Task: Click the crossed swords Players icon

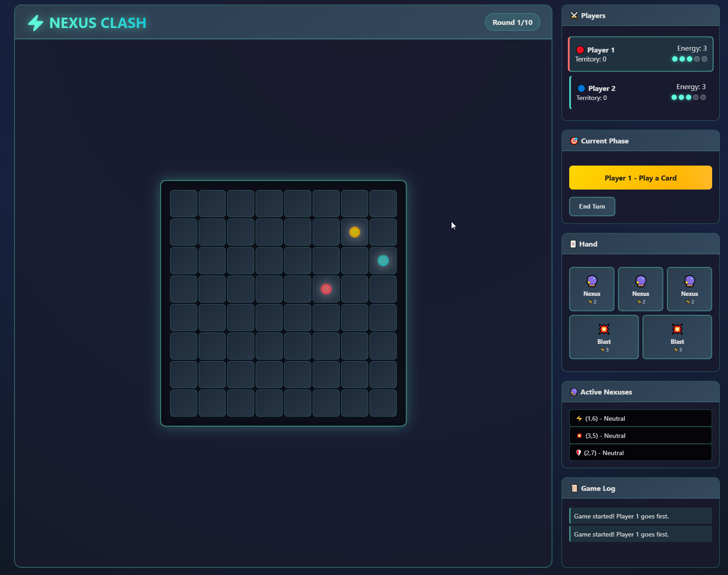Action: (574, 16)
